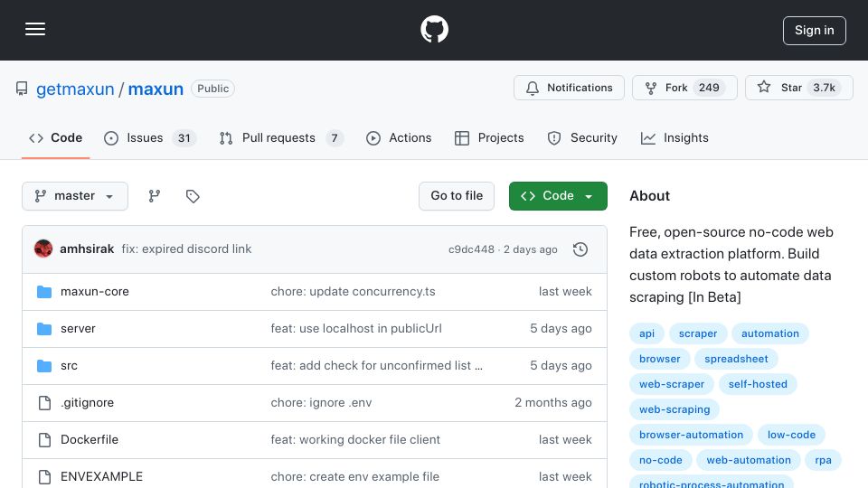Click the maxun-core folder icon
868x488 pixels.
click(44, 292)
